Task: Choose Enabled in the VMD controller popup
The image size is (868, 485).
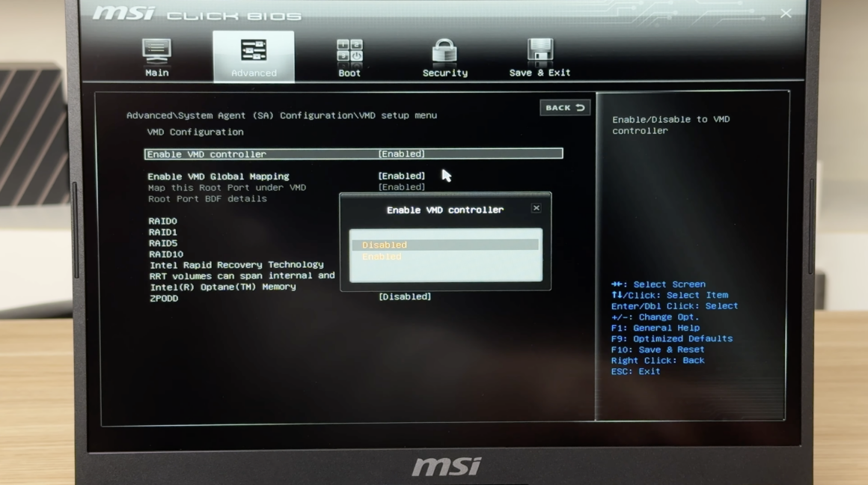Action: tap(445, 257)
